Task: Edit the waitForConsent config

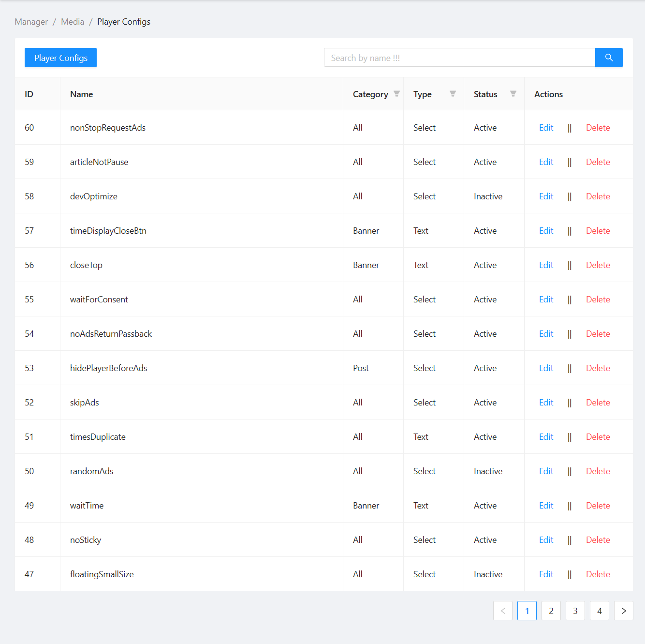Action: [x=546, y=300]
